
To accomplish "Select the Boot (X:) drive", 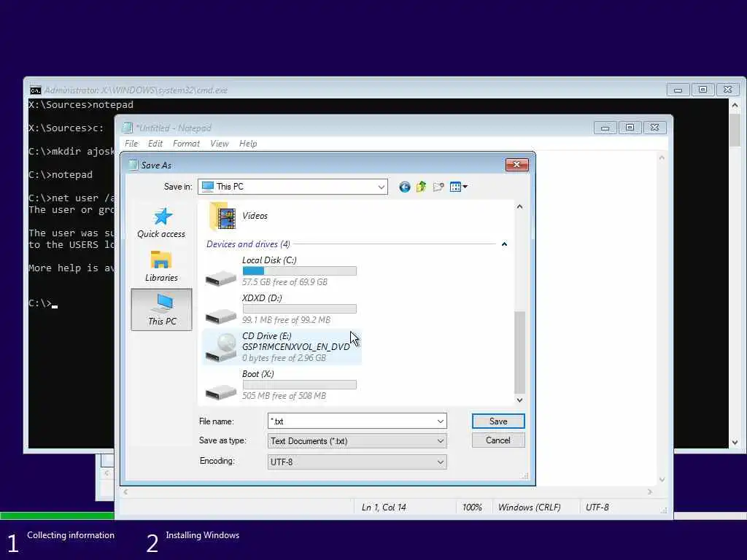I will [x=281, y=385].
